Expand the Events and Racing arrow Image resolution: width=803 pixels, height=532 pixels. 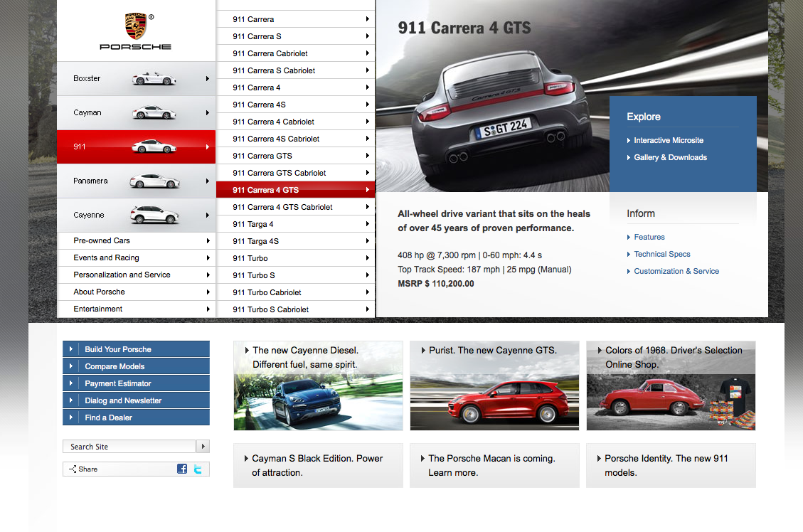208,257
